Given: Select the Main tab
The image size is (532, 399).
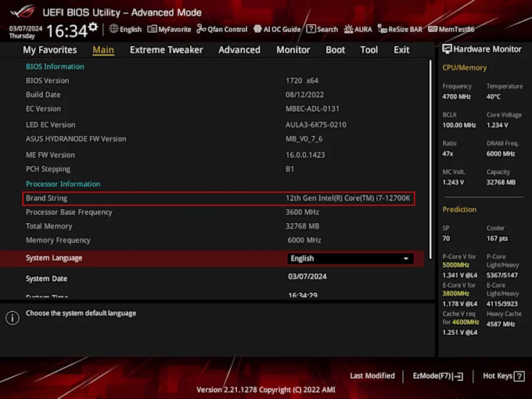Looking at the screenshot, I should tap(103, 50).
